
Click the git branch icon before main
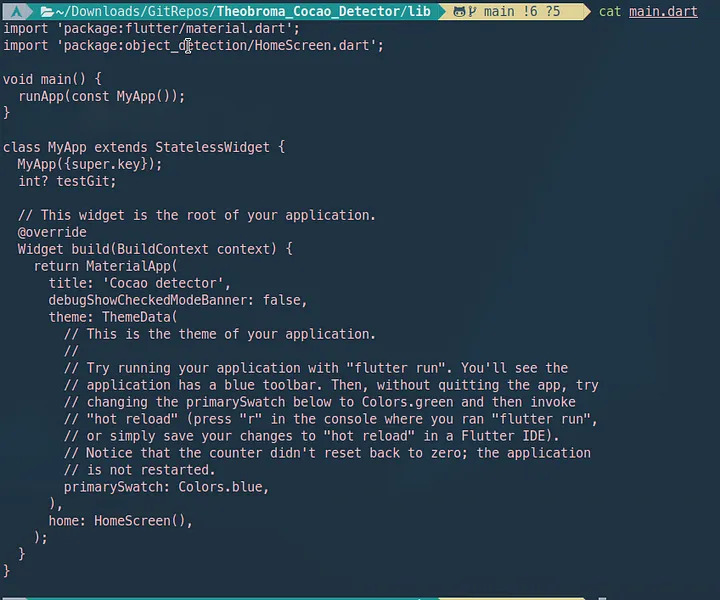(x=472, y=11)
